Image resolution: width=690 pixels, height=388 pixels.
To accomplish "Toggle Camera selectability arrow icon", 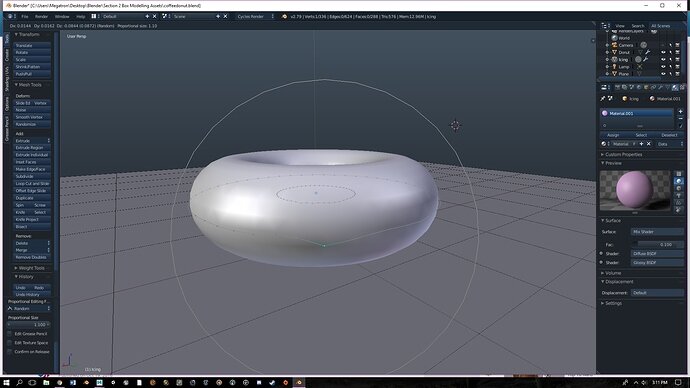I will (x=671, y=45).
